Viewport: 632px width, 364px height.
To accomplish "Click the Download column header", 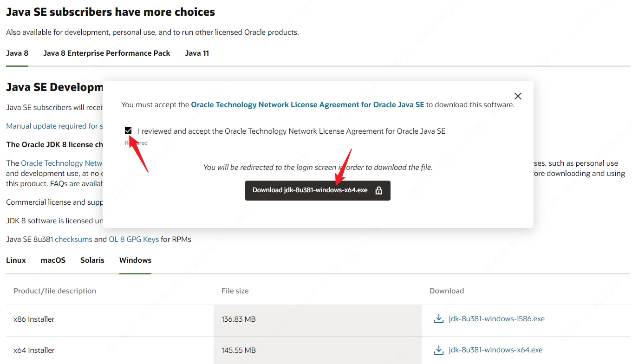I will 447,291.
